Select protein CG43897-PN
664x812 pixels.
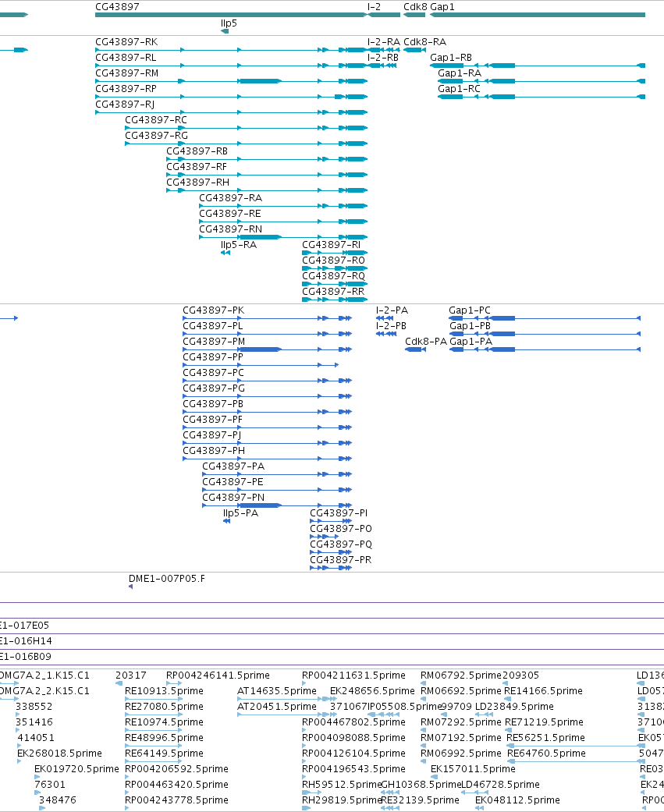277,505
